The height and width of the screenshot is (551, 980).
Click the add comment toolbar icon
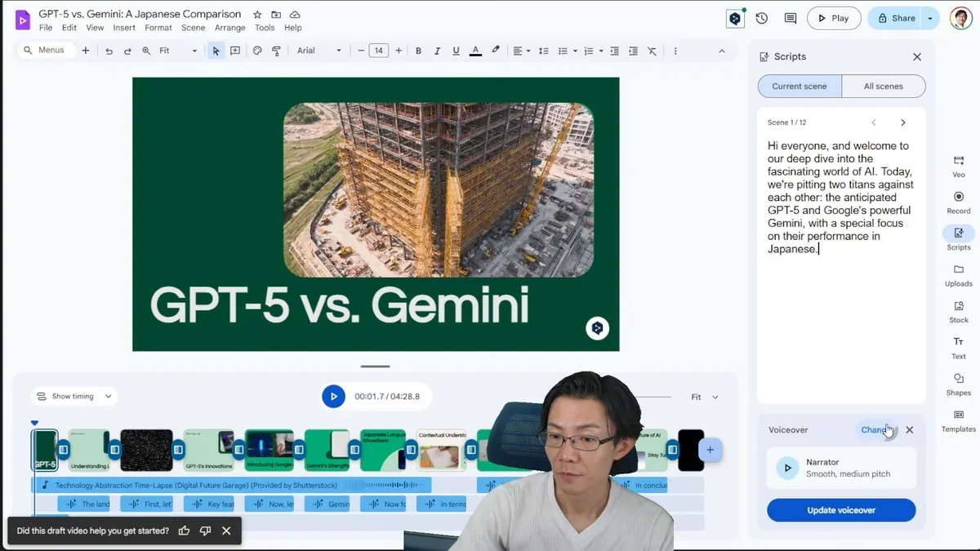235,51
